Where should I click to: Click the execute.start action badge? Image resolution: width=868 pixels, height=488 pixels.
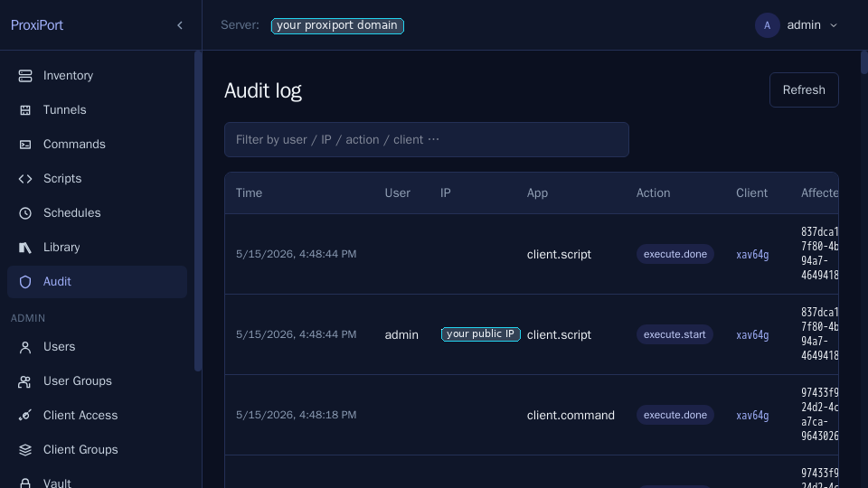point(675,334)
